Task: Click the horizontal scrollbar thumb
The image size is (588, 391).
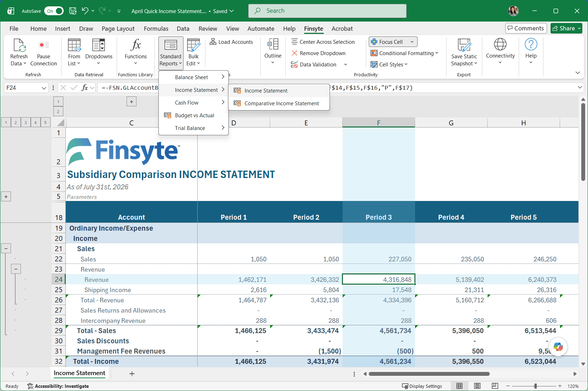Action: click(429, 374)
